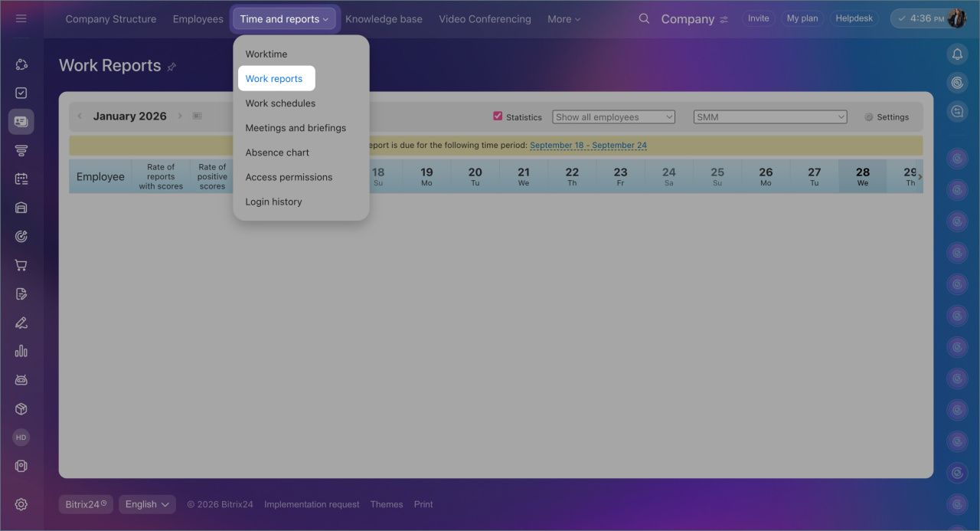Go to next month with right arrow

pyautogui.click(x=180, y=116)
